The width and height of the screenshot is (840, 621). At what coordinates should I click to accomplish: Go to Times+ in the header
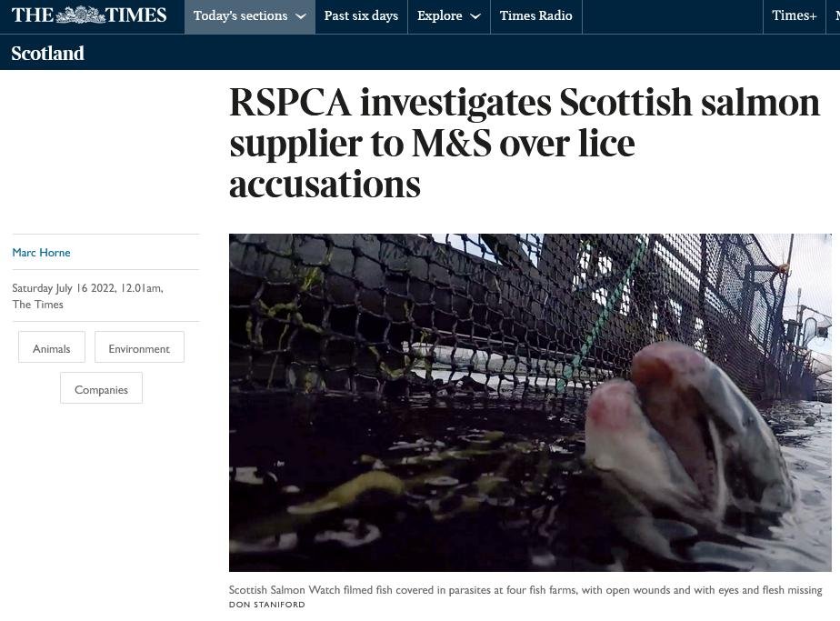pos(794,16)
